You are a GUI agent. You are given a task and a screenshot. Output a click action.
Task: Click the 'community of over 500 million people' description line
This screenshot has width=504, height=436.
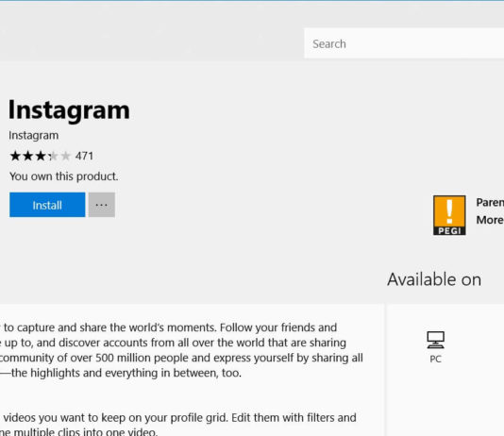pos(181,358)
